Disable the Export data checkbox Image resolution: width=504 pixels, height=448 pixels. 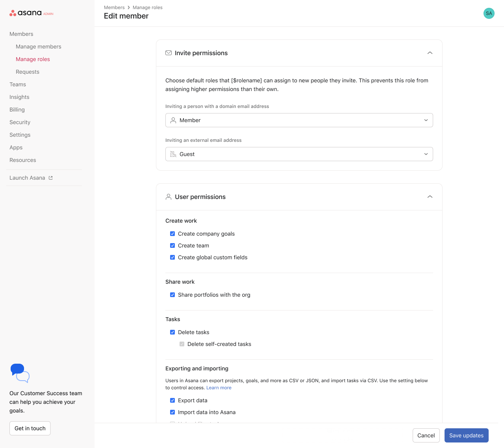[172, 400]
